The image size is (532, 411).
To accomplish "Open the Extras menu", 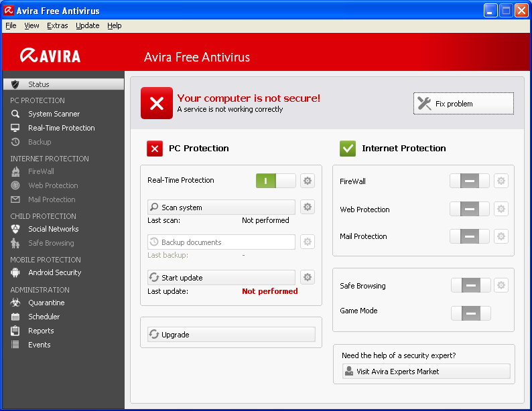I will [58, 25].
